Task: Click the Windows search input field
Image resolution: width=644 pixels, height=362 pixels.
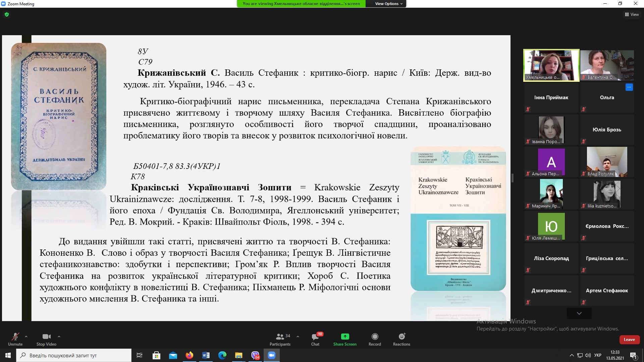Action: click(x=74, y=355)
